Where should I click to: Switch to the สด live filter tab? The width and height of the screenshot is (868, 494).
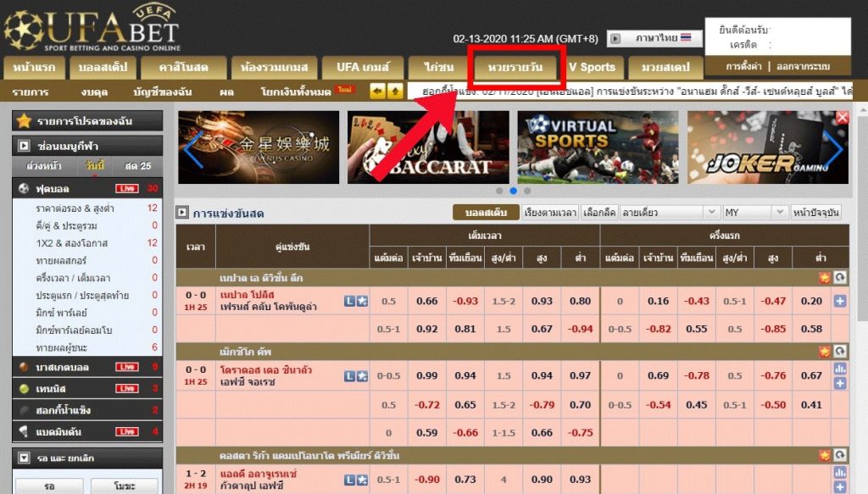(x=138, y=165)
